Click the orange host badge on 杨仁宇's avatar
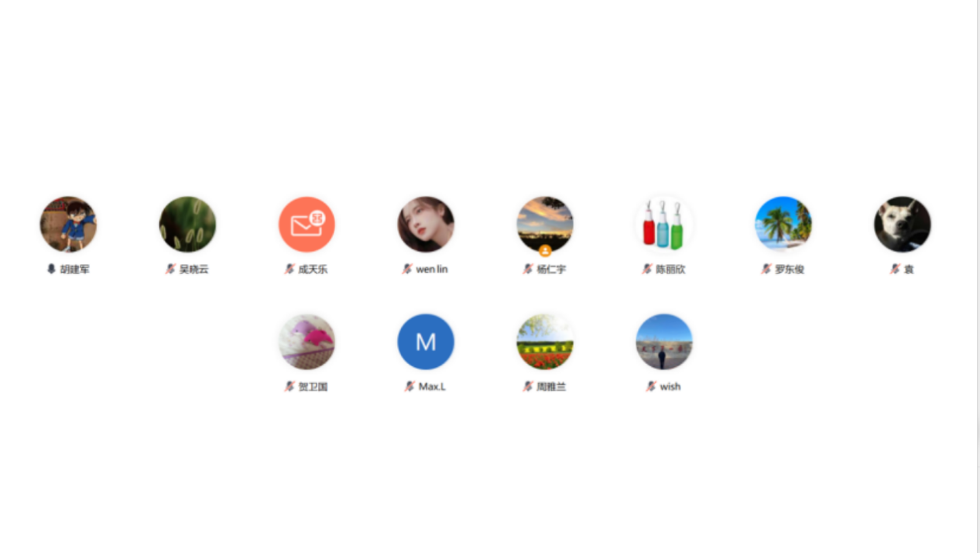This screenshot has width=980, height=553. click(545, 250)
